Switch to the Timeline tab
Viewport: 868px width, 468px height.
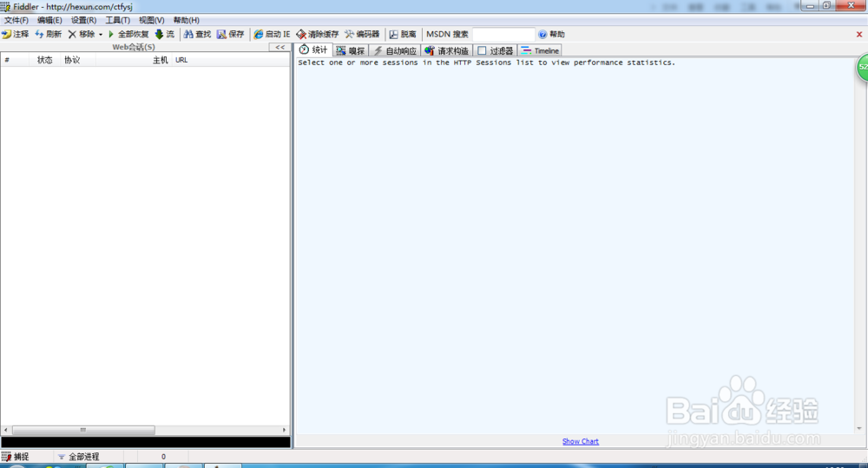[540, 50]
